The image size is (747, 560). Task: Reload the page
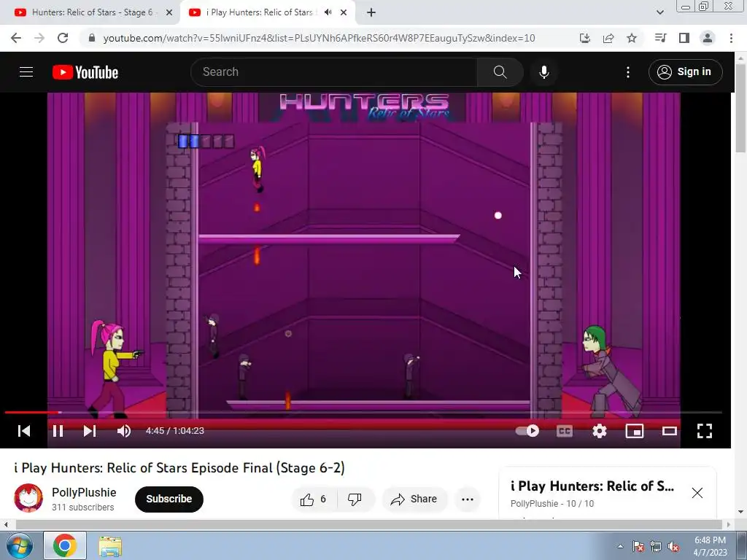click(x=63, y=38)
